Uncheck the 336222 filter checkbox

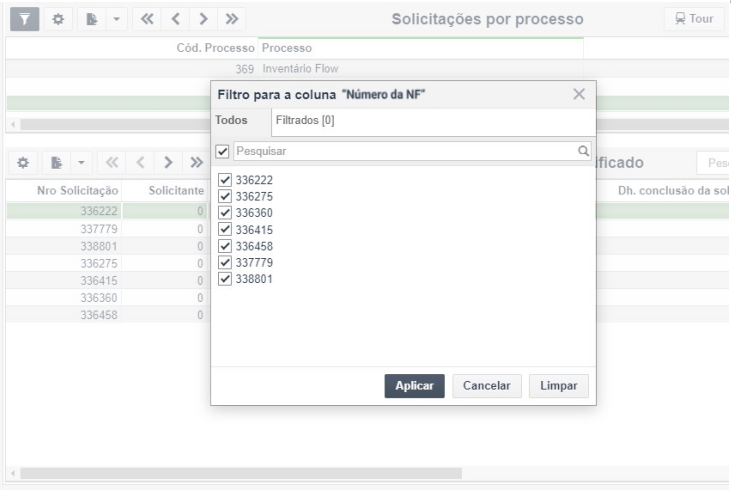coord(225,179)
